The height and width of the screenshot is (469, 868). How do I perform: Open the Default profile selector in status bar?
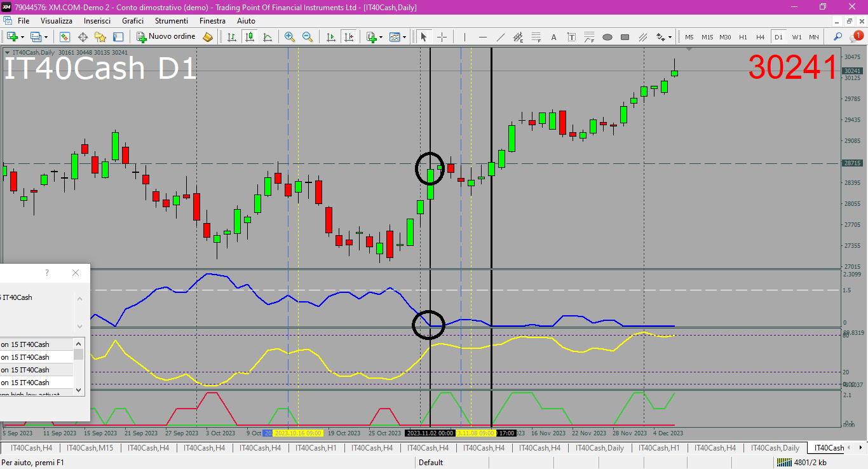pos(431,463)
